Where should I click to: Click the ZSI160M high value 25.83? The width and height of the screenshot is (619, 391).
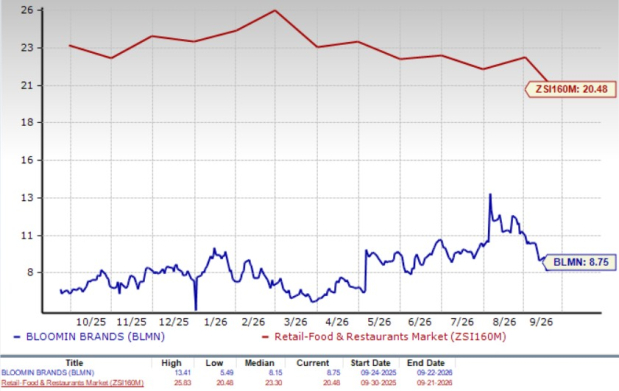[x=182, y=383]
